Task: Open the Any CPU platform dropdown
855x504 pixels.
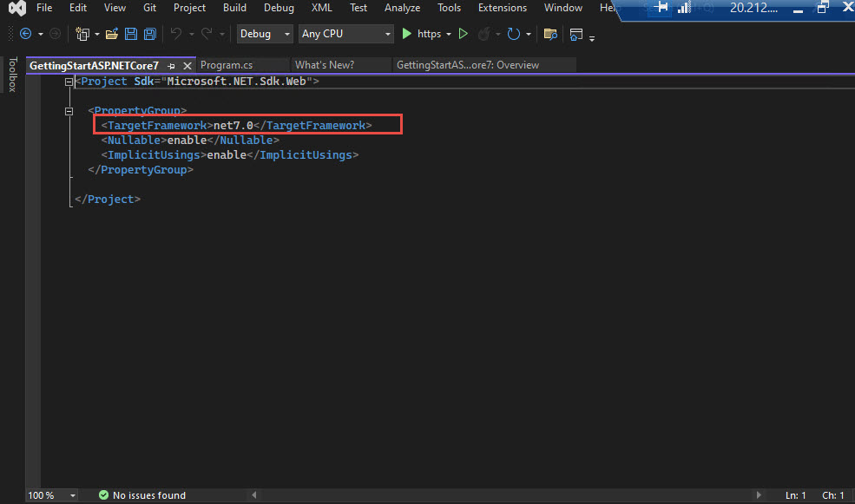Action: pos(345,34)
